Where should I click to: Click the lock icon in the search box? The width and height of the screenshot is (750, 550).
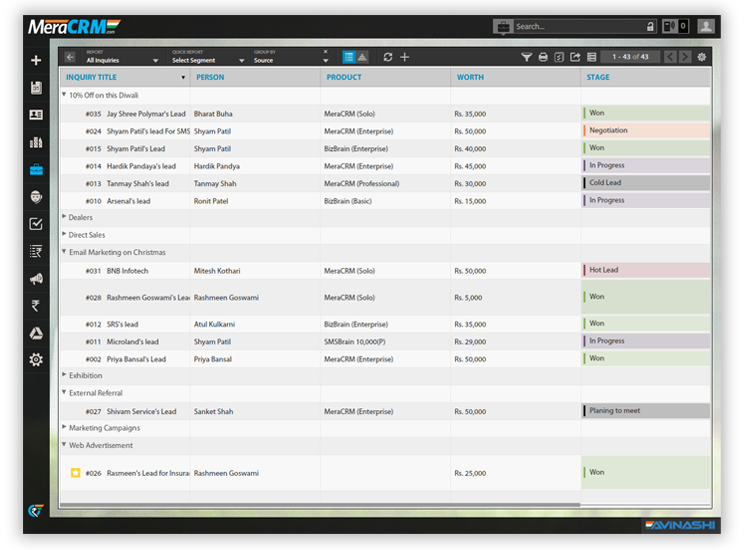click(650, 27)
